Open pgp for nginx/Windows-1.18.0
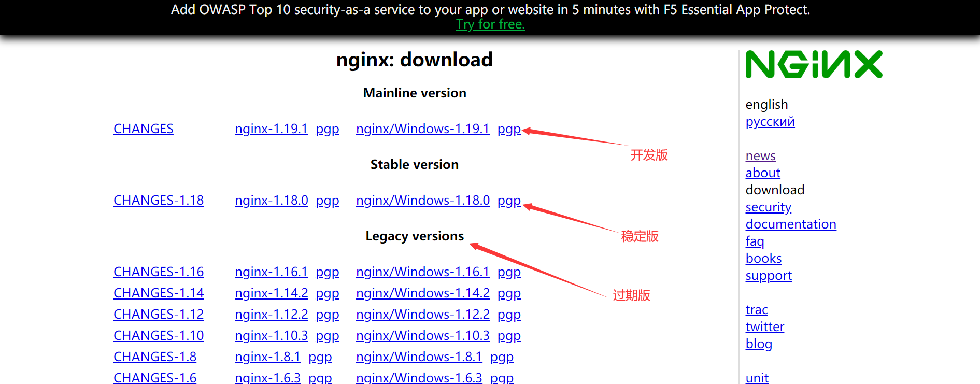The width and height of the screenshot is (980, 384). pos(509,201)
